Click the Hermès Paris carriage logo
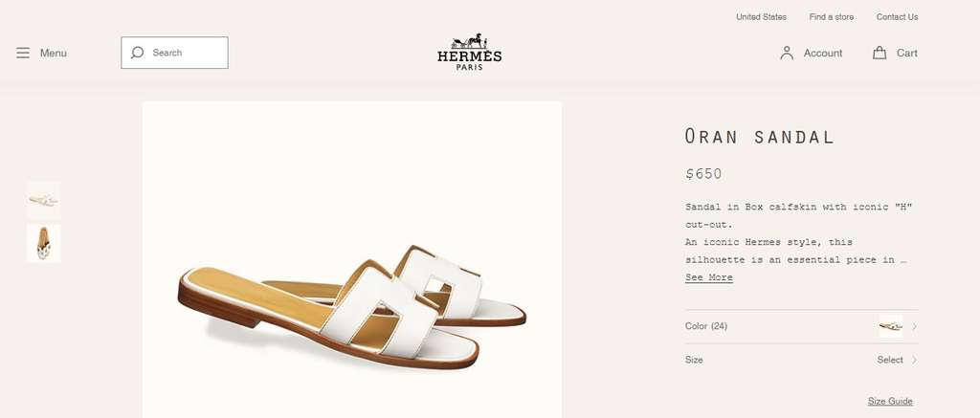Screen dimensions: 980x418 click(469, 52)
